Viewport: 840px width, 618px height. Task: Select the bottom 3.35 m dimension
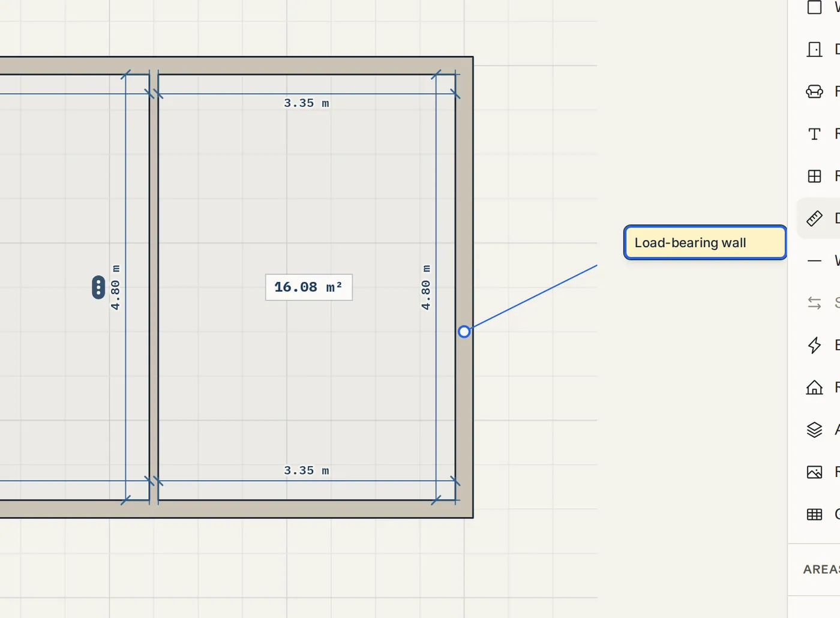pyautogui.click(x=307, y=470)
